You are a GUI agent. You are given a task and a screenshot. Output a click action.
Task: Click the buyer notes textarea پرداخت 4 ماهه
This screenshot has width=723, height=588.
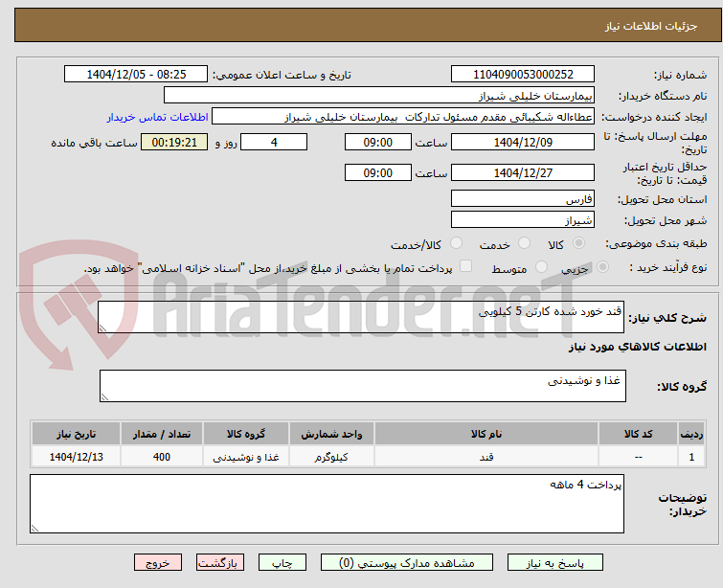pyautogui.click(x=327, y=504)
